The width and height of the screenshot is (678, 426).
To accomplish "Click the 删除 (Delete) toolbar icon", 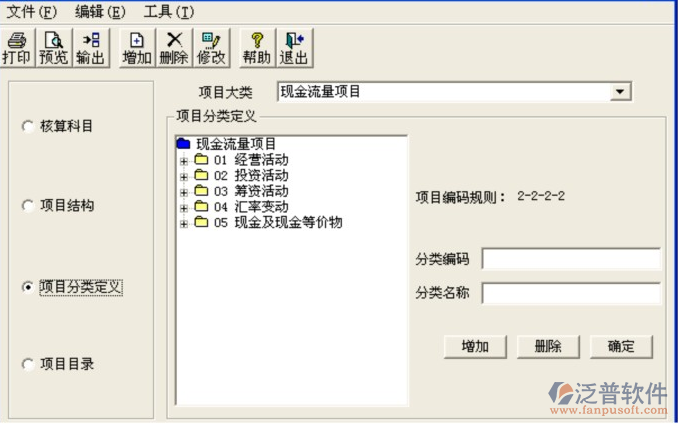I will [174, 47].
